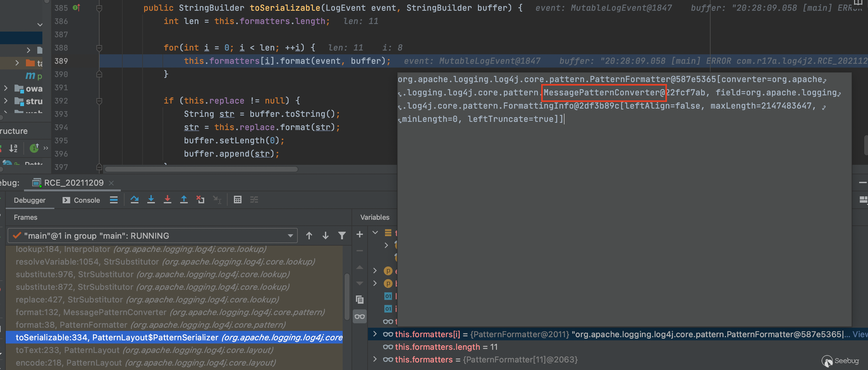Click the Drop Frame icon

pyautogui.click(x=200, y=200)
